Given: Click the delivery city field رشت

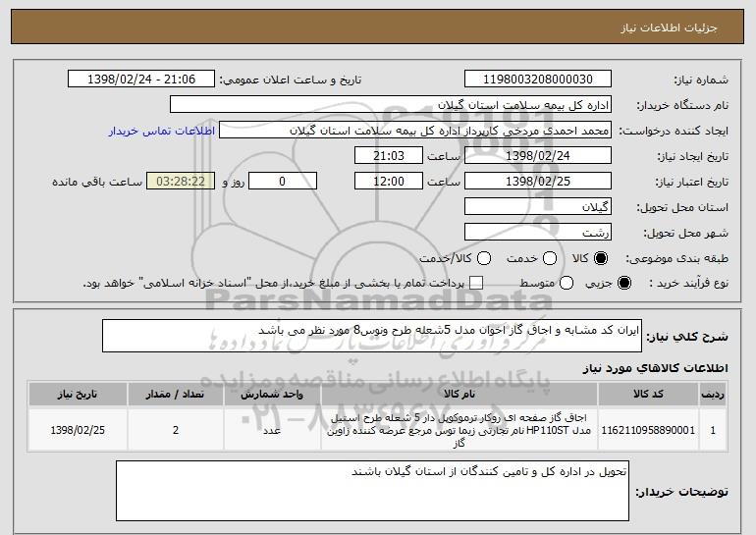Looking at the screenshot, I should [x=538, y=233].
